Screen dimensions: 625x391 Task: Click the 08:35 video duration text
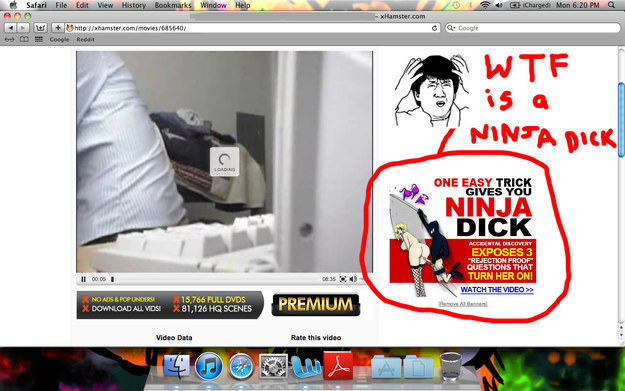point(329,279)
